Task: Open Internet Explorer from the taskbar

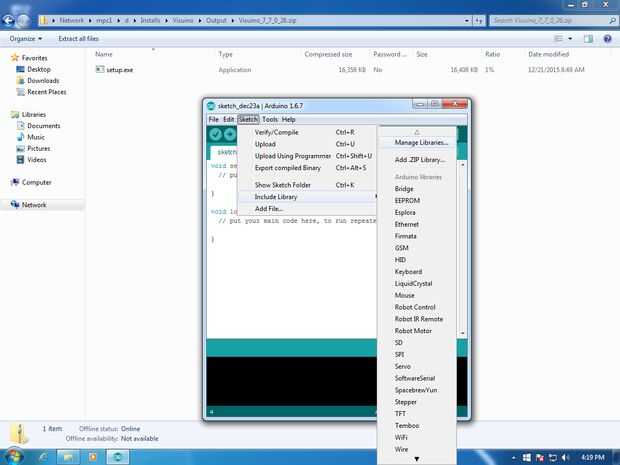Action: [x=43, y=457]
